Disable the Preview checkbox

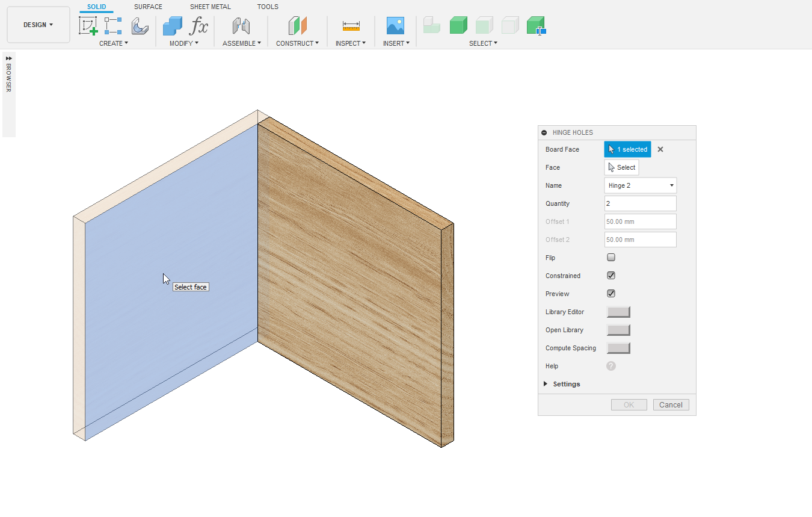pyautogui.click(x=611, y=294)
